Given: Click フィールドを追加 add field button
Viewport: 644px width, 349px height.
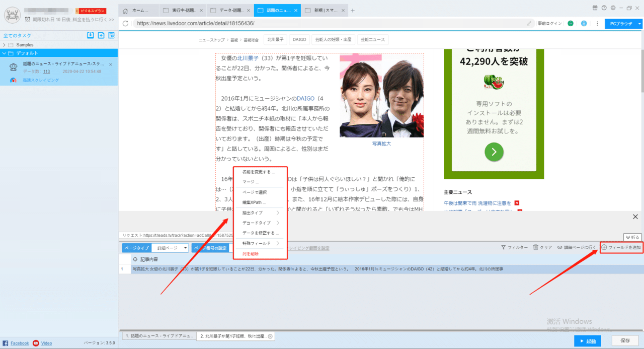Looking at the screenshot, I should [621, 248].
